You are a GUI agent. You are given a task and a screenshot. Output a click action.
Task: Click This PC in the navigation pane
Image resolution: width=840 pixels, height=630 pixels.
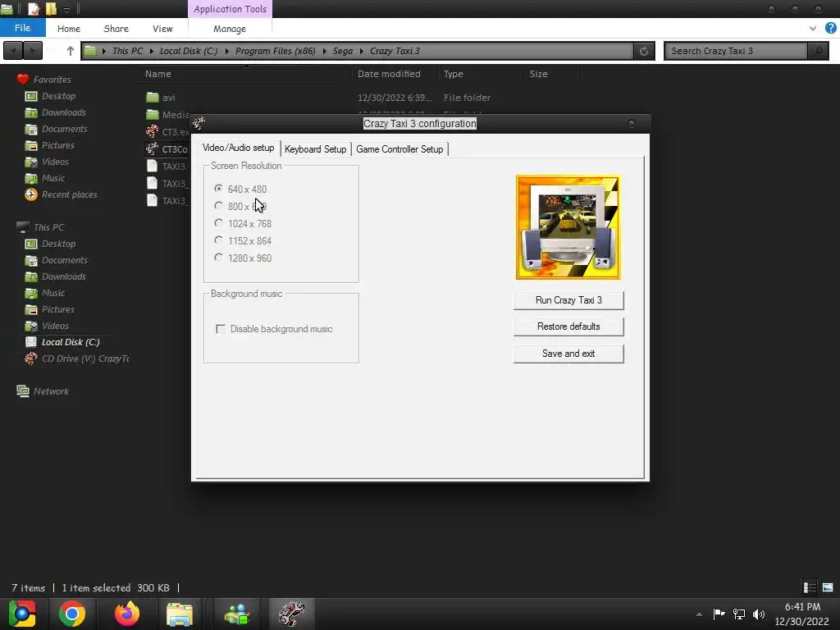click(x=48, y=227)
